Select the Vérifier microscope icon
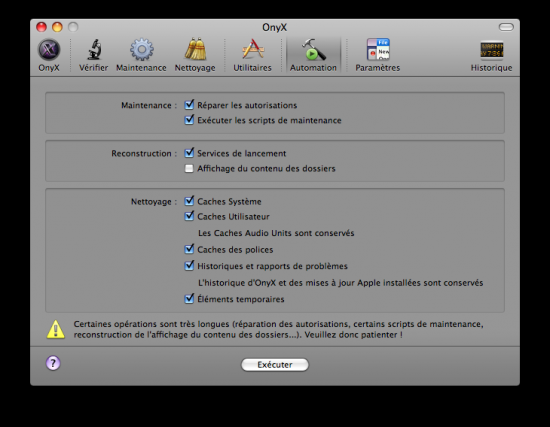The image size is (550, 427). [x=94, y=49]
